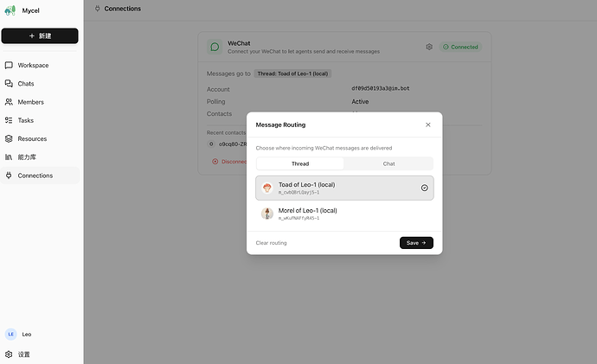The height and width of the screenshot is (364, 597).
Task: Click the selected checkmark on Toad row
Action: click(425, 188)
